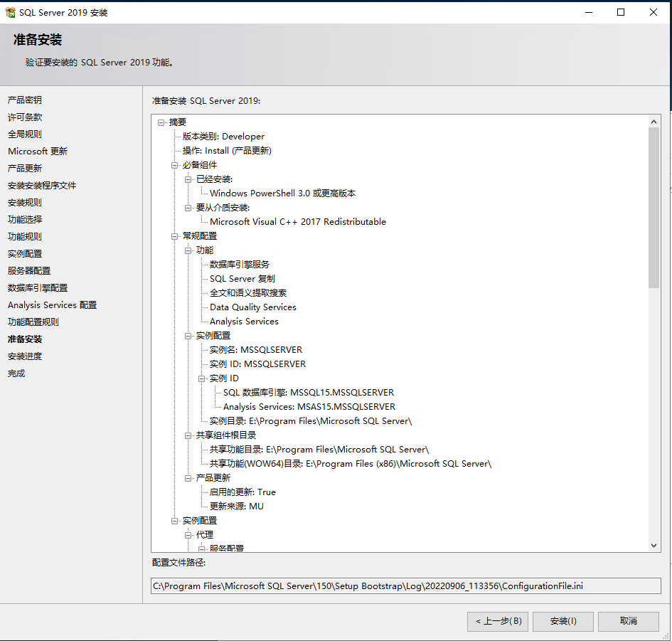Collapse the 实例配置 node above 代理
This screenshot has height=641, width=672.
tap(174, 521)
